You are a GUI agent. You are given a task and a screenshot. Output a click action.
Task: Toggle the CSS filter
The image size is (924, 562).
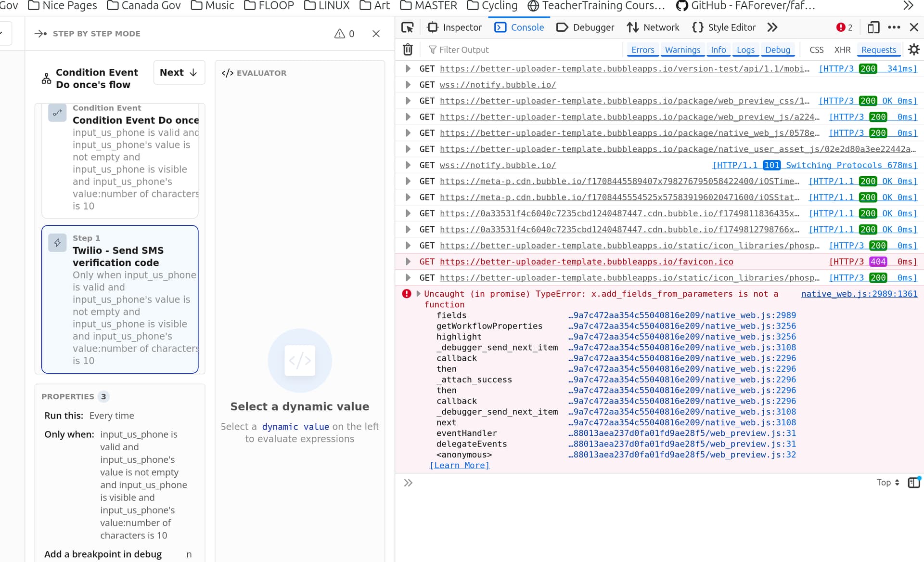click(x=816, y=50)
